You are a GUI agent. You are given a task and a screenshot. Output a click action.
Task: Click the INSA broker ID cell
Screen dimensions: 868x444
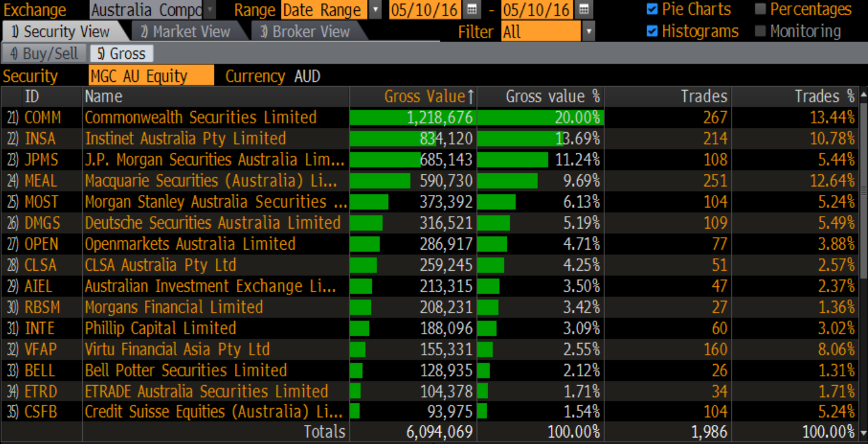tap(40, 139)
